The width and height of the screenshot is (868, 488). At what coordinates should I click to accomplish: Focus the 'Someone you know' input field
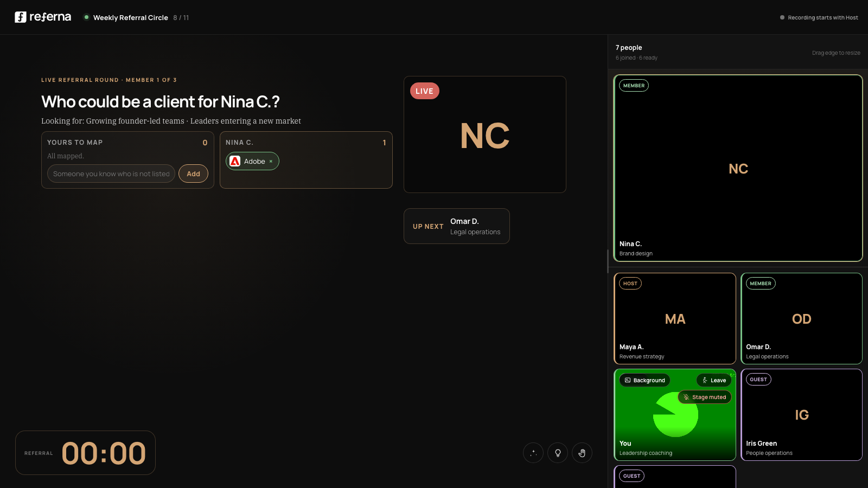click(x=111, y=174)
